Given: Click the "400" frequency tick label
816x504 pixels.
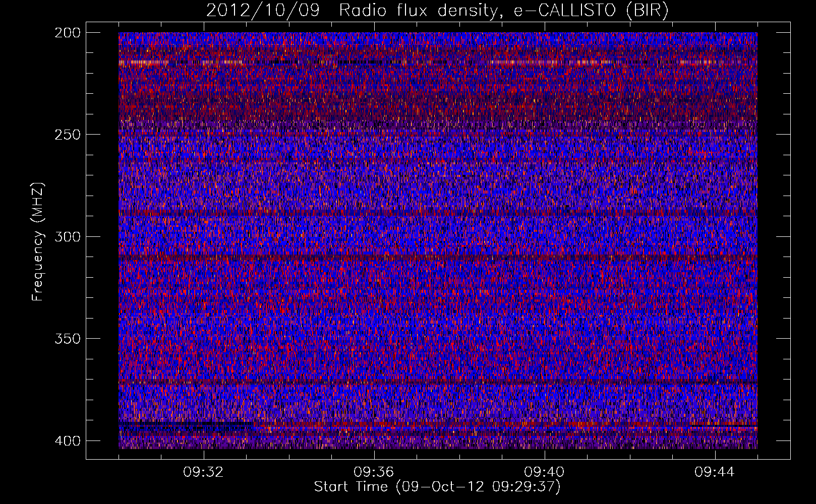Looking at the screenshot, I should 67,441.
